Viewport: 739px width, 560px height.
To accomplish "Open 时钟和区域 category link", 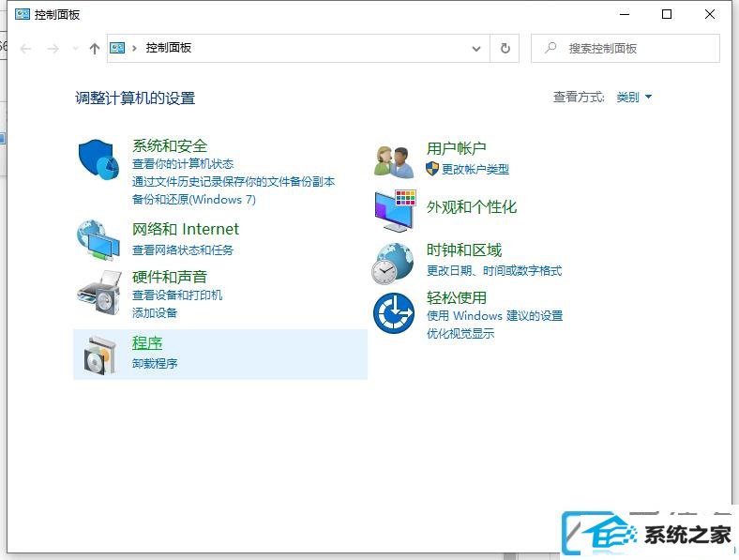I will (464, 250).
